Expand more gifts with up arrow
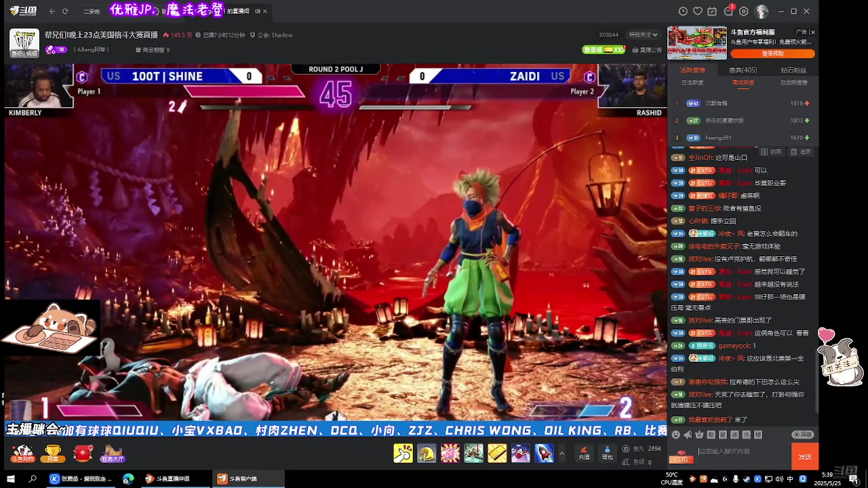Screen dimensions: 868x488 (x=561, y=453)
